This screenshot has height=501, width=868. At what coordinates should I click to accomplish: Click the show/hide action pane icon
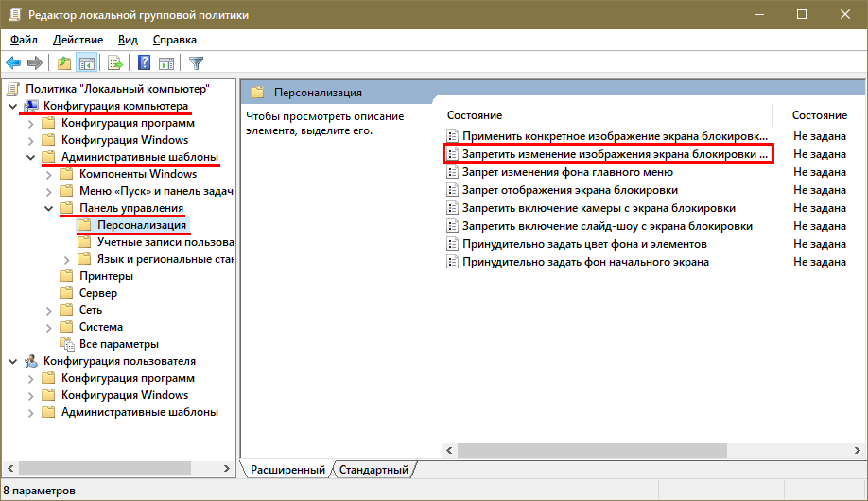tap(166, 63)
